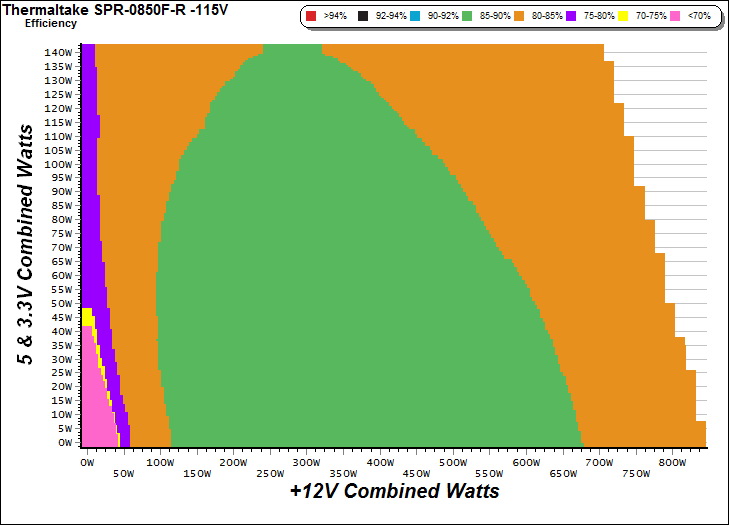Select the 800W tick on the horizontal axis
729x525 pixels.
(672, 463)
